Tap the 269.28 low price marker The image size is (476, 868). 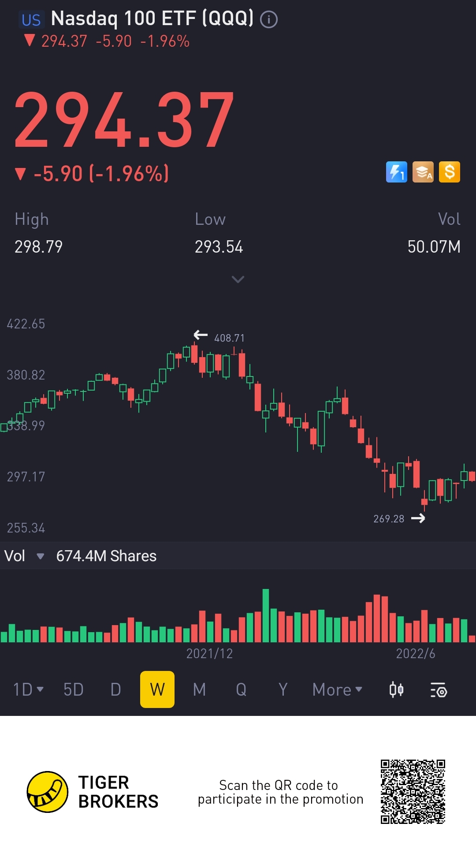tap(389, 519)
